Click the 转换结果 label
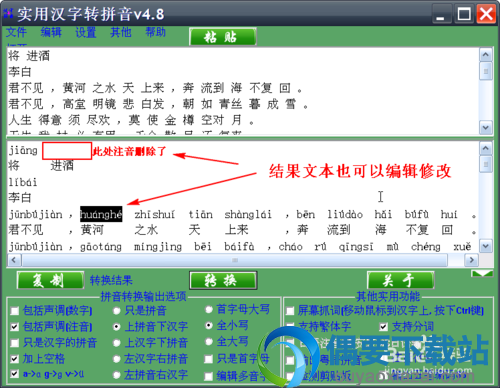The image size is (500, 388). 111,280
